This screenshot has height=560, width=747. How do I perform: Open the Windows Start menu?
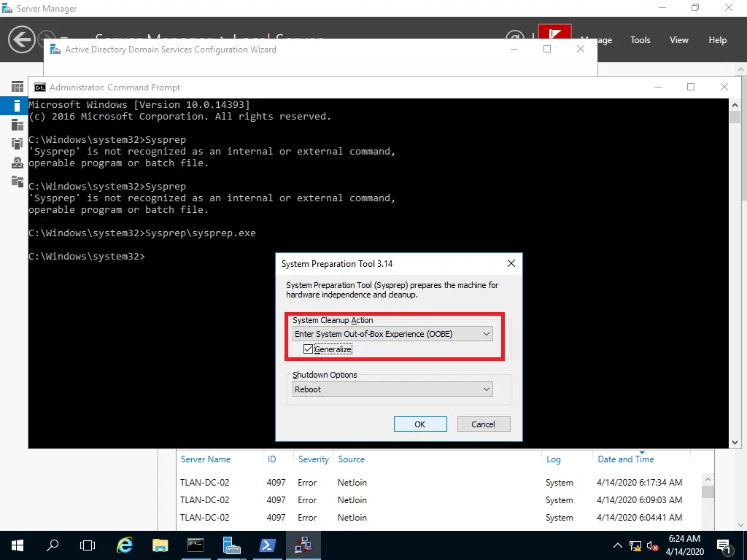coord(18,545)
